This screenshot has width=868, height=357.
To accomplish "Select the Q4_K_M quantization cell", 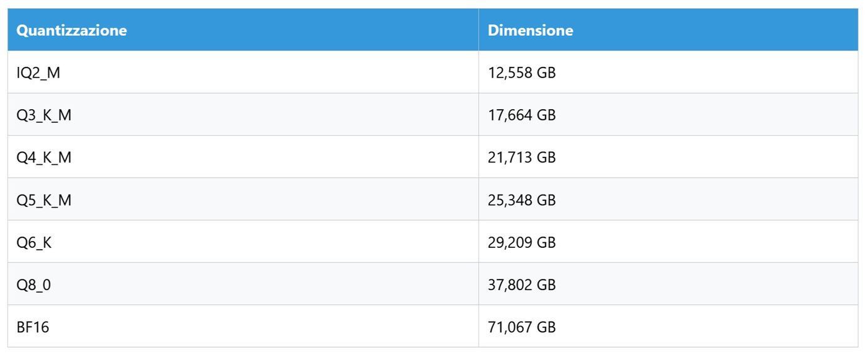I will point(243,157).
